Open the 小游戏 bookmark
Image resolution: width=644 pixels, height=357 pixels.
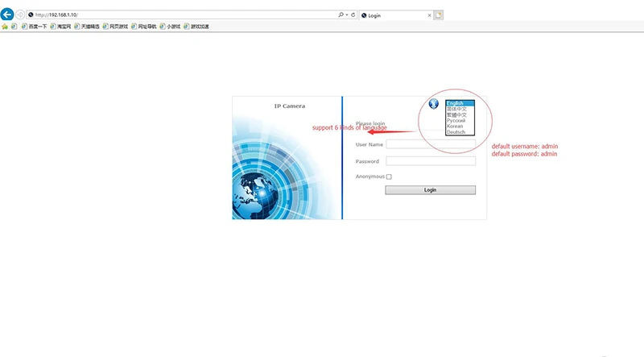coord(170,27)
